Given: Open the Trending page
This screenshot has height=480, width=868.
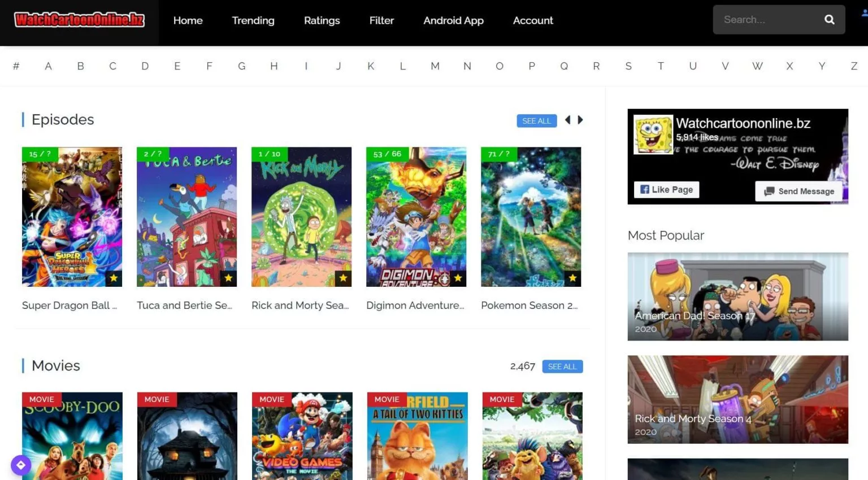Looking at the screenshot, I should coord(253,20).
